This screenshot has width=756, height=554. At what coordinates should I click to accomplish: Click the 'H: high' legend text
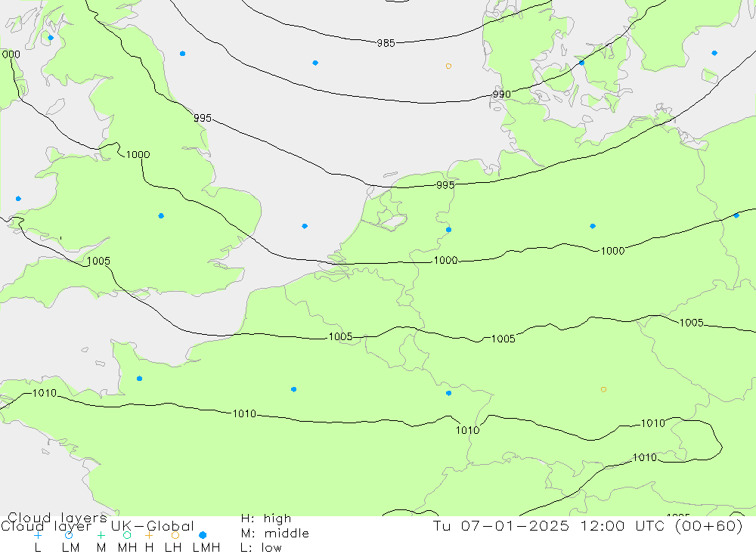[x=266, y=518]
